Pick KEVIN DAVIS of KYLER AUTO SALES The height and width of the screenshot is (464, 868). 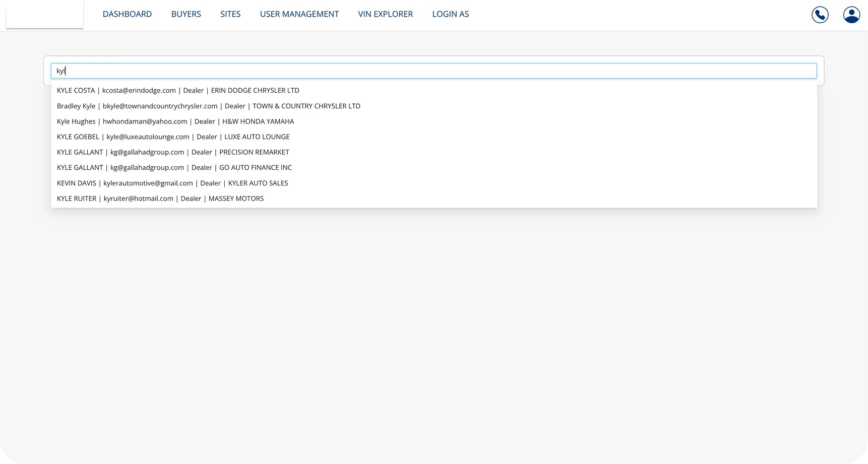172,183
